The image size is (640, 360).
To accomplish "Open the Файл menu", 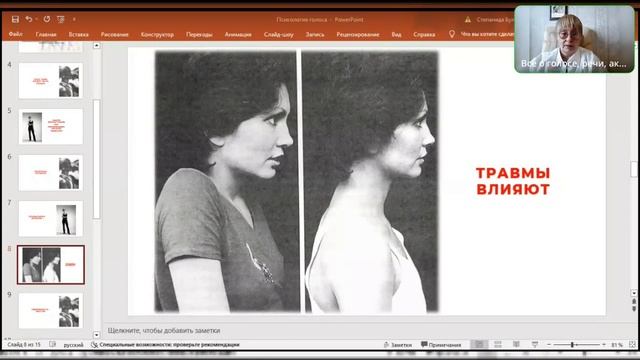I will click(16, 34).
